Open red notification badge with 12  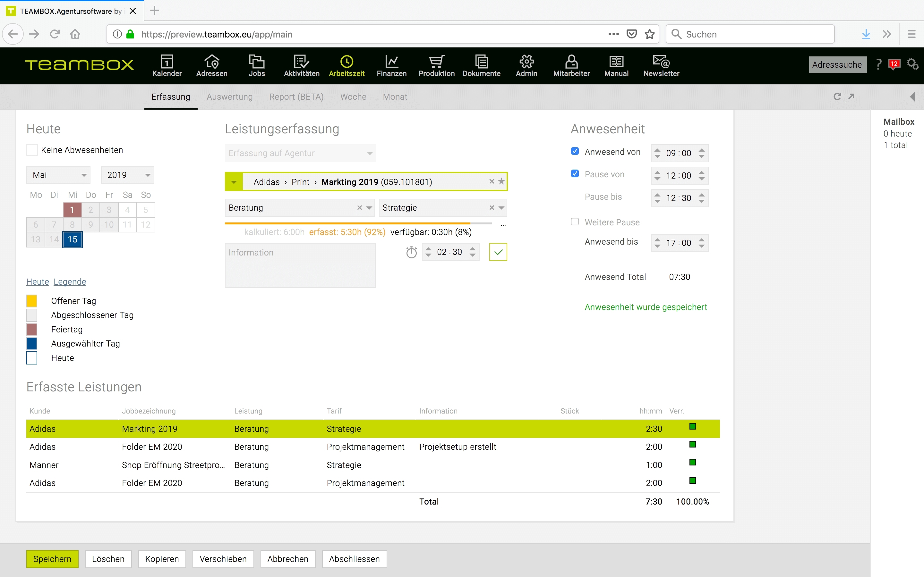[x=894, y=64]
